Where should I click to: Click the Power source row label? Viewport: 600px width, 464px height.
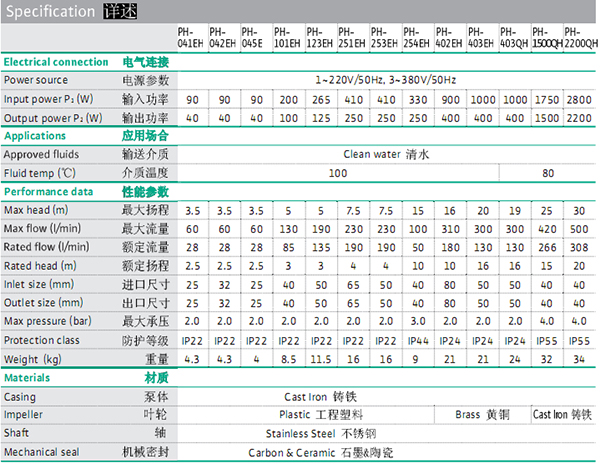pyautogui.click(x=37, y=78)
